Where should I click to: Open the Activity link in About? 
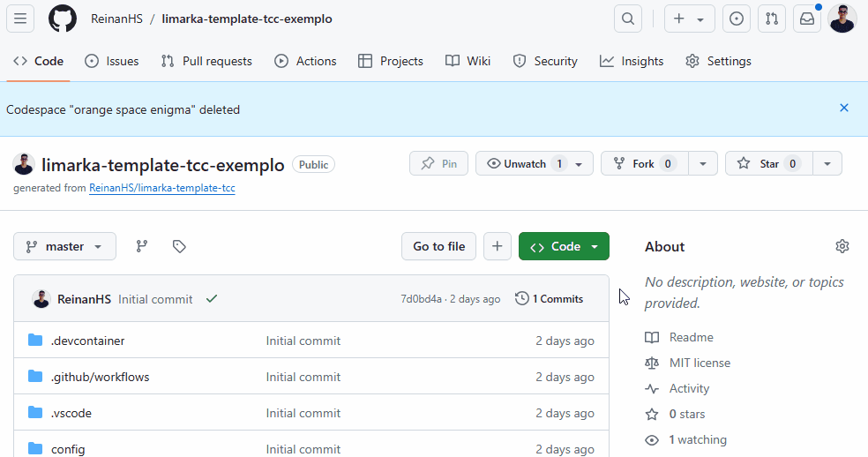pyautogui.click(x=677, y=388)
